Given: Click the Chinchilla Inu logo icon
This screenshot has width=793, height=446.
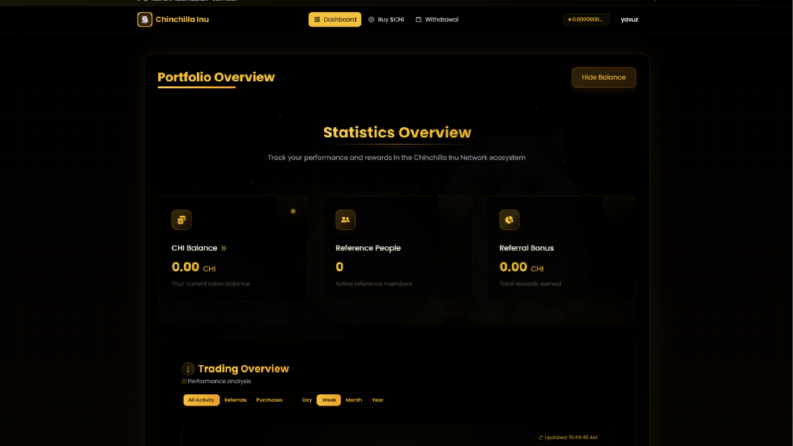Looking at the screenshot, I should click(145, 19).
